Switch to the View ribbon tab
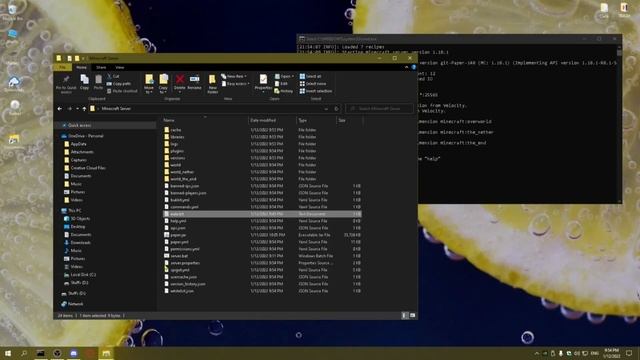 (x=120, y=67)
